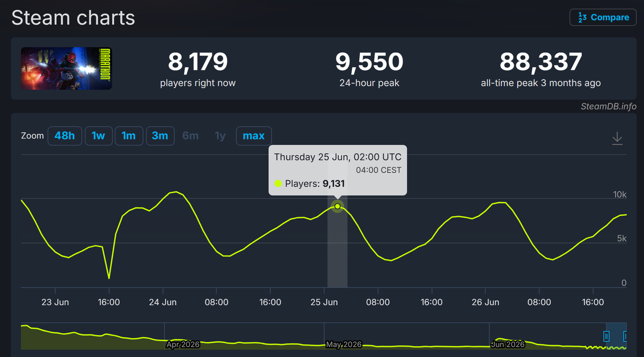Click the 'Steam charts' heading
Viewport: 644px width, 357px height.
pyautogui.click(x=73, y=18)
